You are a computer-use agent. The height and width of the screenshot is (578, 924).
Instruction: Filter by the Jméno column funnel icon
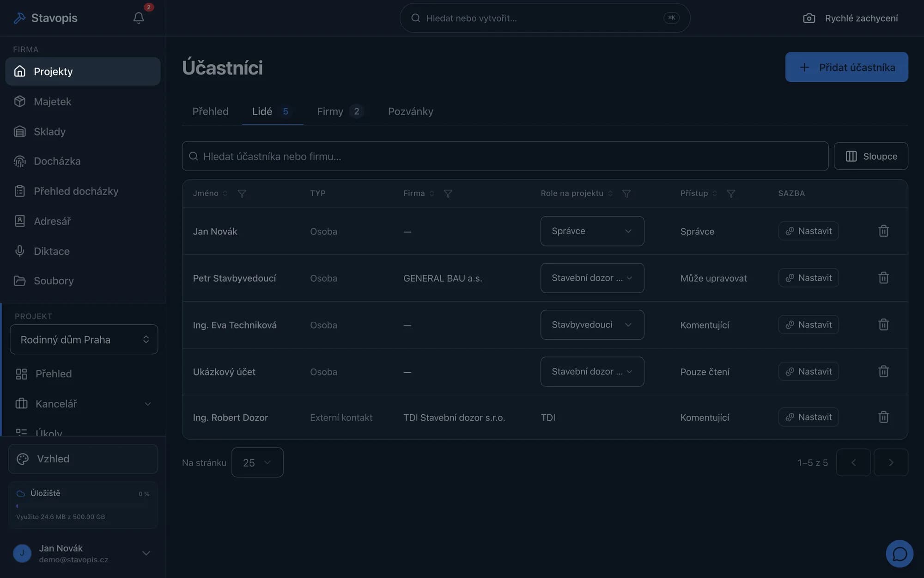(242, 193)
